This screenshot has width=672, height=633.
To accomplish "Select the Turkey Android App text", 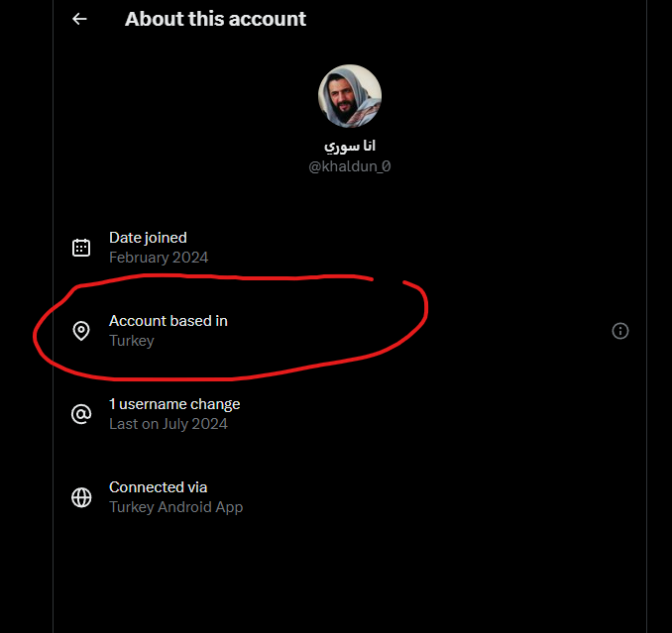I will click(175, 507).
